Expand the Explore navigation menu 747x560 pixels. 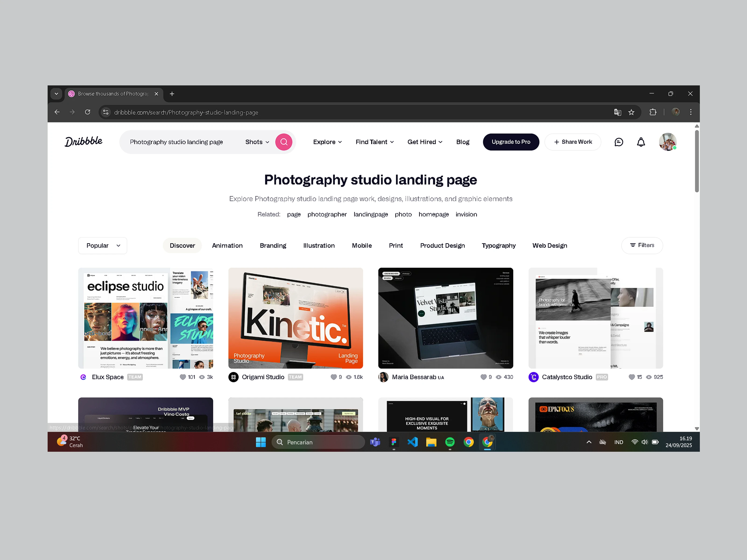coord(327,142)
